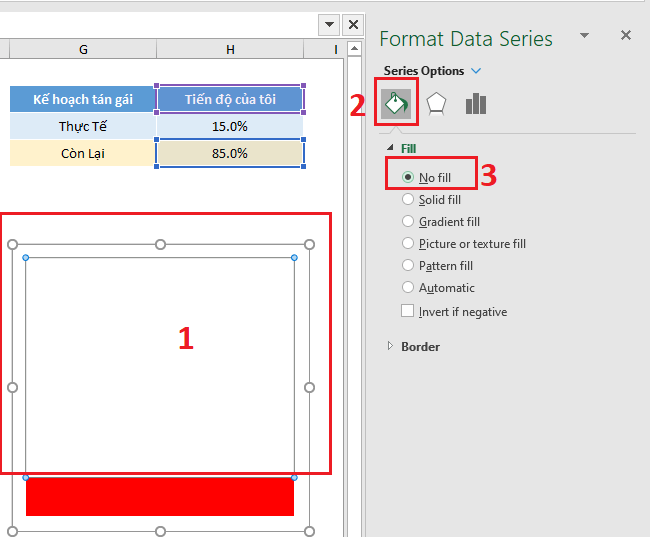Click the 'Còn Lại' cell

tap(83, 153)
